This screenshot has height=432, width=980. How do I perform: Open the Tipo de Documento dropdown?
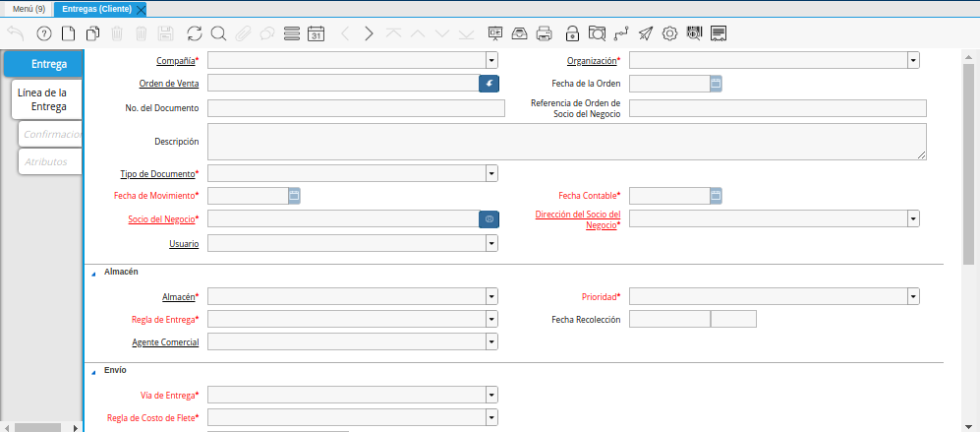pos(492,173)
